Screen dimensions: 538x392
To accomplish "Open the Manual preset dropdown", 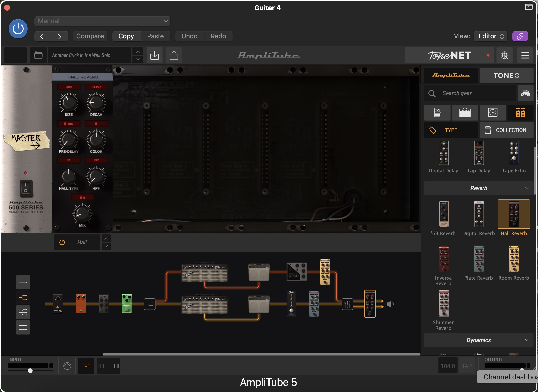I will [x=102, y=21].
